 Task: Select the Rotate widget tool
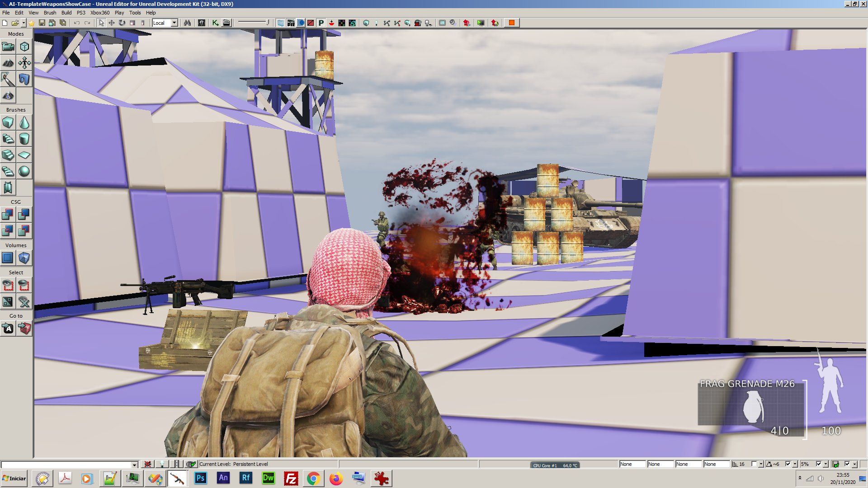[122, 23]
